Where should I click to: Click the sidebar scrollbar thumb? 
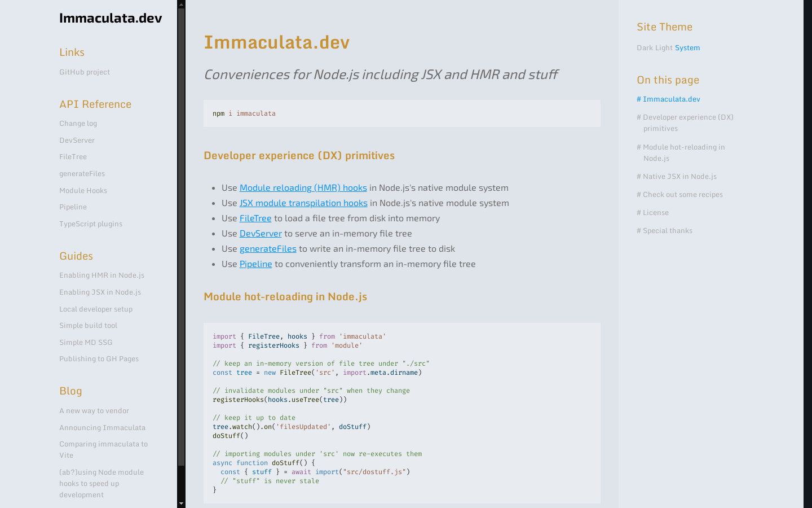[x=181, y=237]
